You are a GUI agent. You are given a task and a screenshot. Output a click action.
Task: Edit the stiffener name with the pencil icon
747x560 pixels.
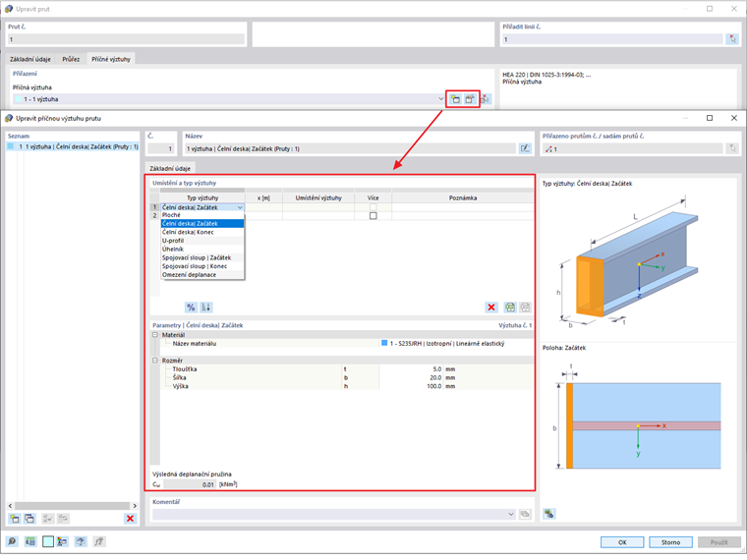point(525,148)
